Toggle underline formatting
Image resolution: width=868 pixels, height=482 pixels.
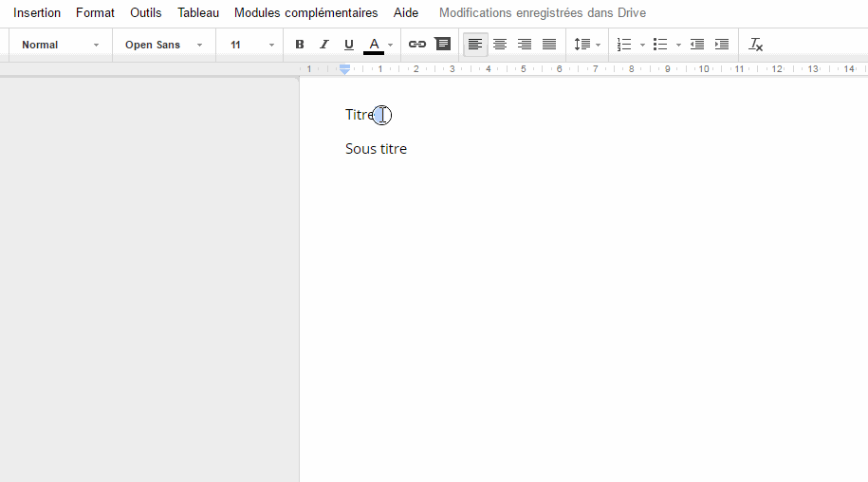point(349,45)
